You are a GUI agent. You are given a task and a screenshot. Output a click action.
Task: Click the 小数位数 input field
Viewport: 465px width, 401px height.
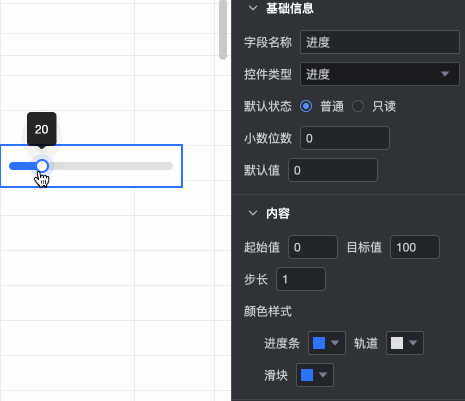[345, 138]
